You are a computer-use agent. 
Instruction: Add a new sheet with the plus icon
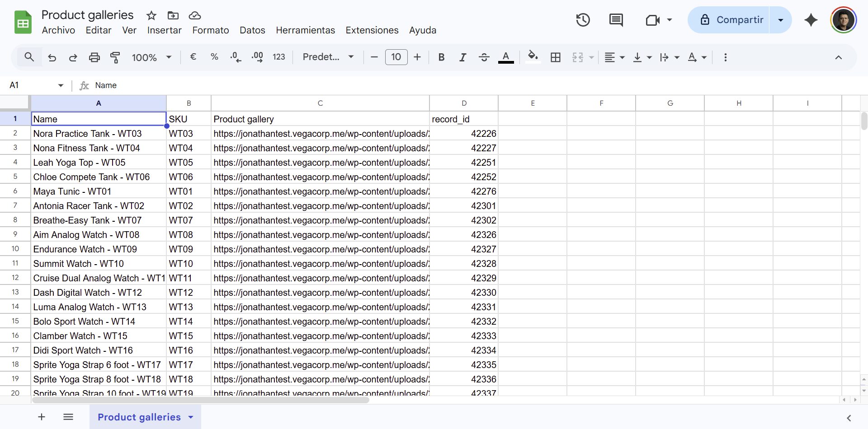tap(41, 416)
